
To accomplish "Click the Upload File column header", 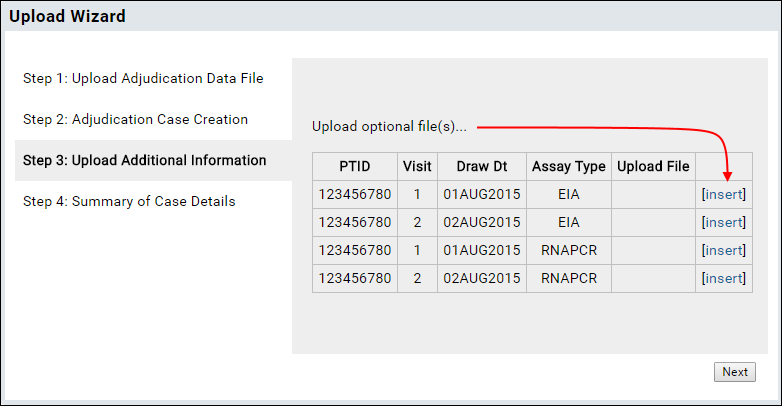I will click(x=653, y=167).
